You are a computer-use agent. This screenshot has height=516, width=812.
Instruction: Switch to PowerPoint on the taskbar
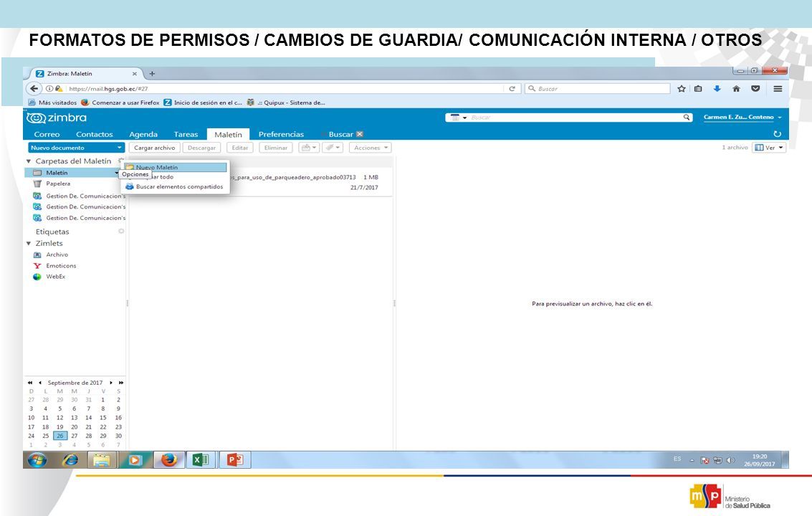[x=235, y=459]
